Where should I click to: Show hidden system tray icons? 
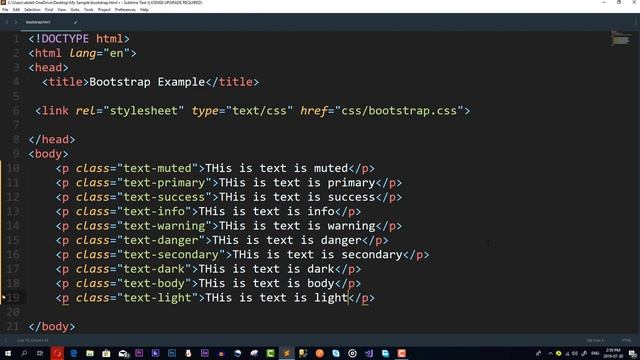point(550,353)
